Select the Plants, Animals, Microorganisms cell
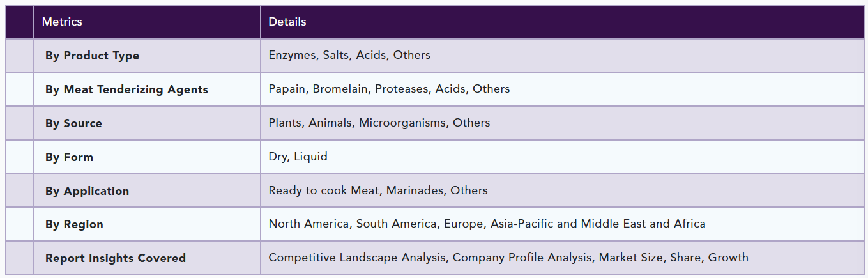Screen dimensions: 868x278 click(562, 123)
